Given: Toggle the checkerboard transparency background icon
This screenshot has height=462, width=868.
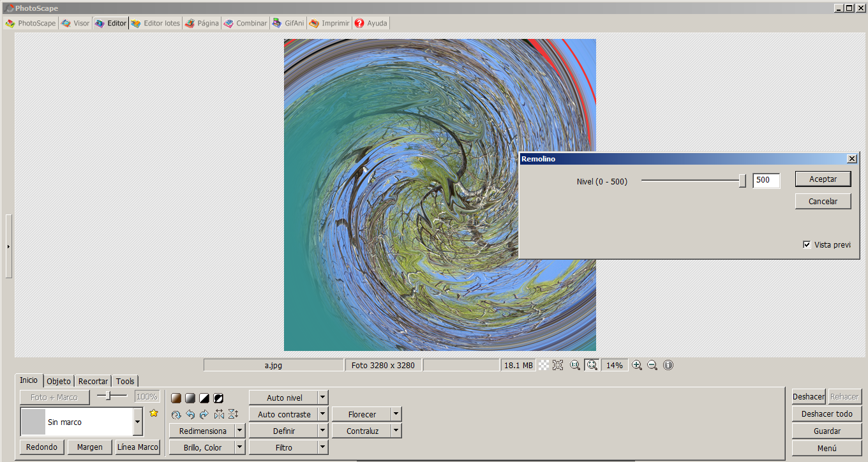Looking at the screenshot, I should 544,365.
